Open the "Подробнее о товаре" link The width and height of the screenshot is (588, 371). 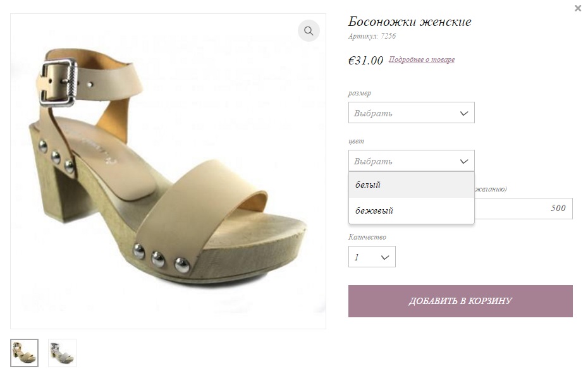click(x=421, y=60)
